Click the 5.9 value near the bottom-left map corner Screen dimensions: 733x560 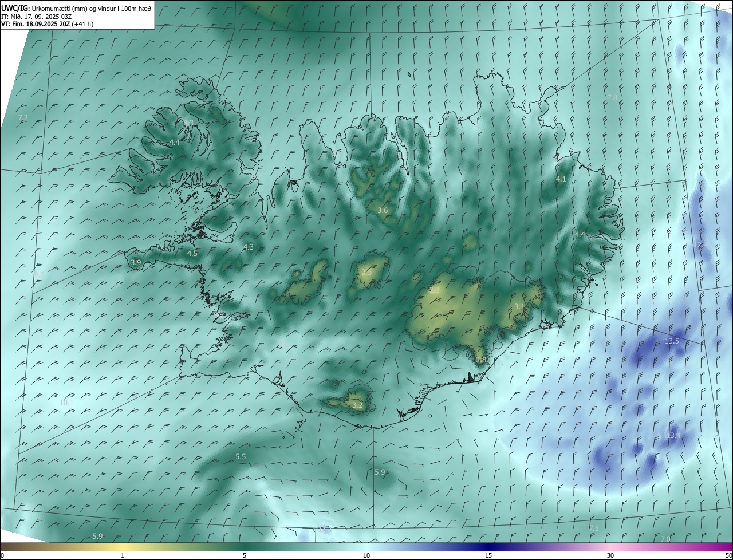97,536
